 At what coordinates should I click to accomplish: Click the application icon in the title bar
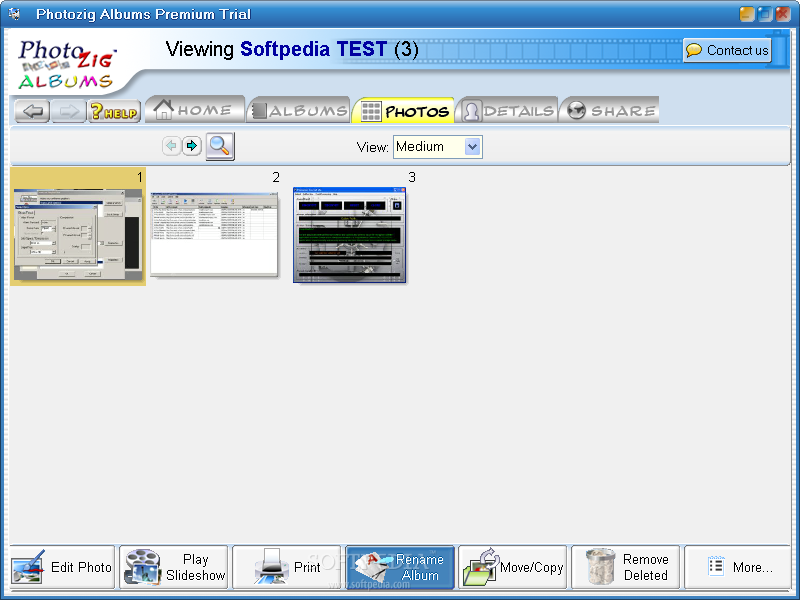coord(14,14)
